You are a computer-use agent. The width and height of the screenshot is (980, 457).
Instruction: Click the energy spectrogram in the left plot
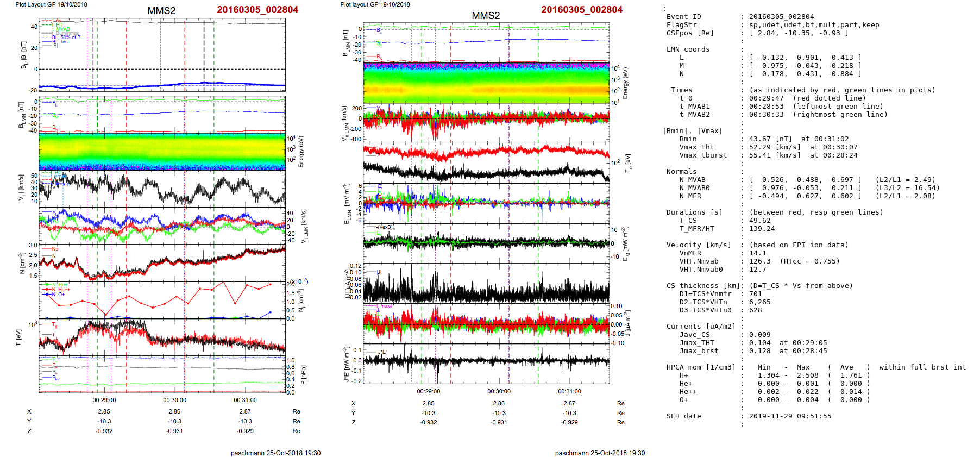tap(162, 152)
